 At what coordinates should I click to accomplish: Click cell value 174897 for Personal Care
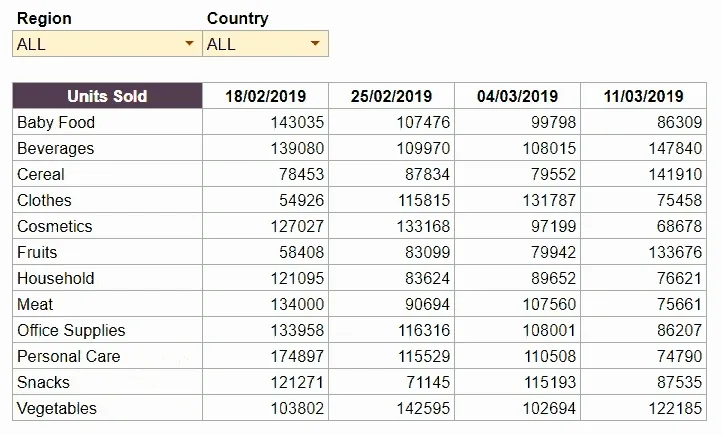pyautogui.click(x=297, y=356)
